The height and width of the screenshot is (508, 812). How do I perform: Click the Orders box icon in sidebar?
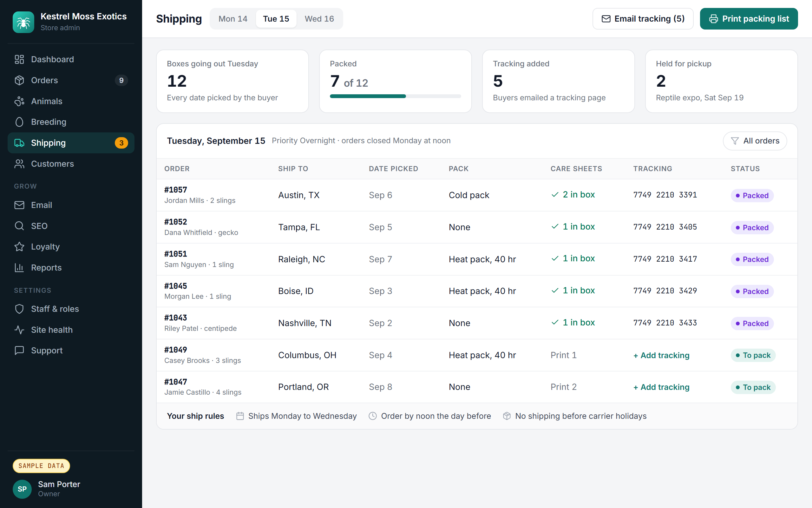click(19, 80)
